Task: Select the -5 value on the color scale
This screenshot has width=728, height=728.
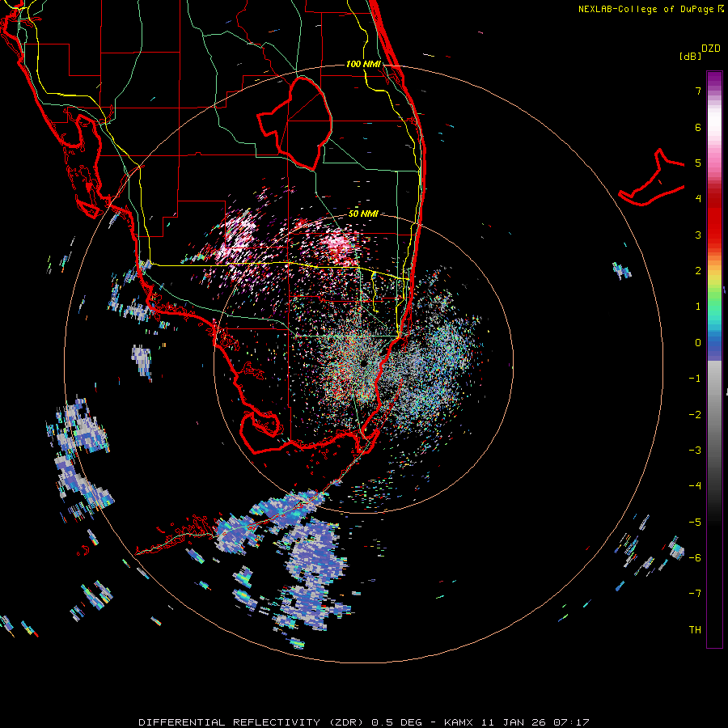Action: coord(695,523)
